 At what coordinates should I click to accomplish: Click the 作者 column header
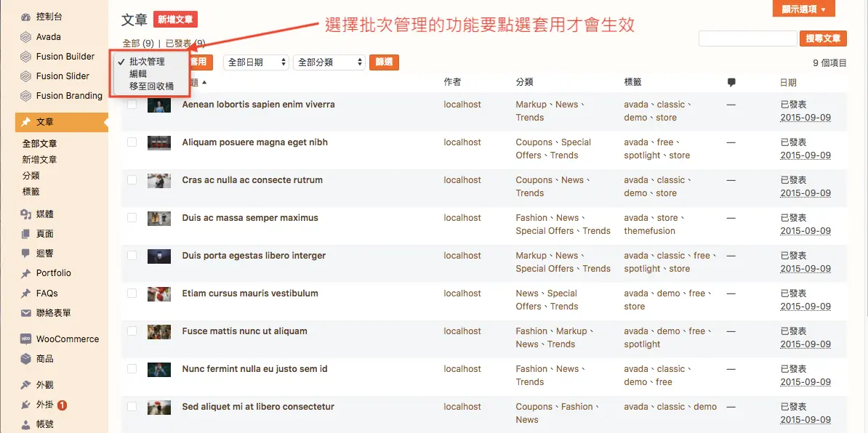(452, 82)
